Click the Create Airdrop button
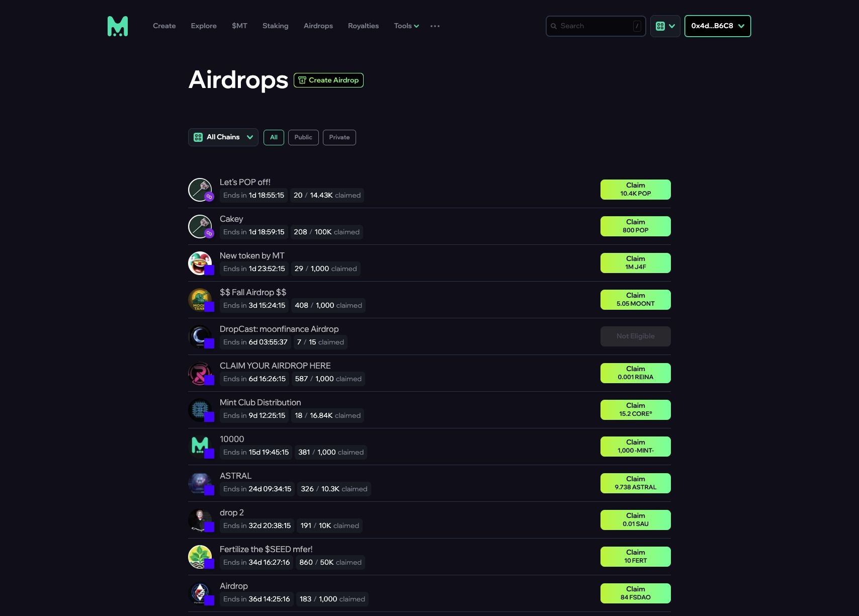 click(x=328, y=80)
